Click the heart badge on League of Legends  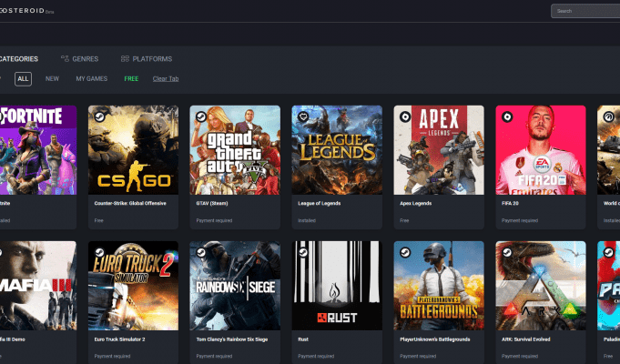[x=303, y=117]
